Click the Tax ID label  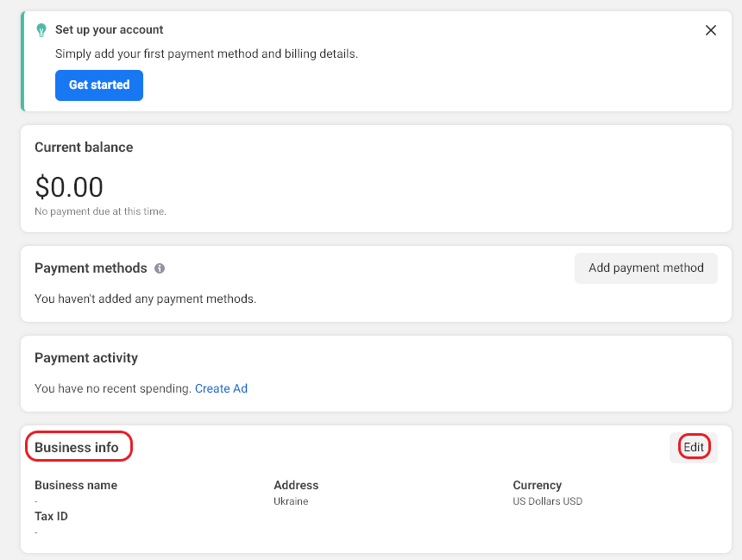[51, 516]
